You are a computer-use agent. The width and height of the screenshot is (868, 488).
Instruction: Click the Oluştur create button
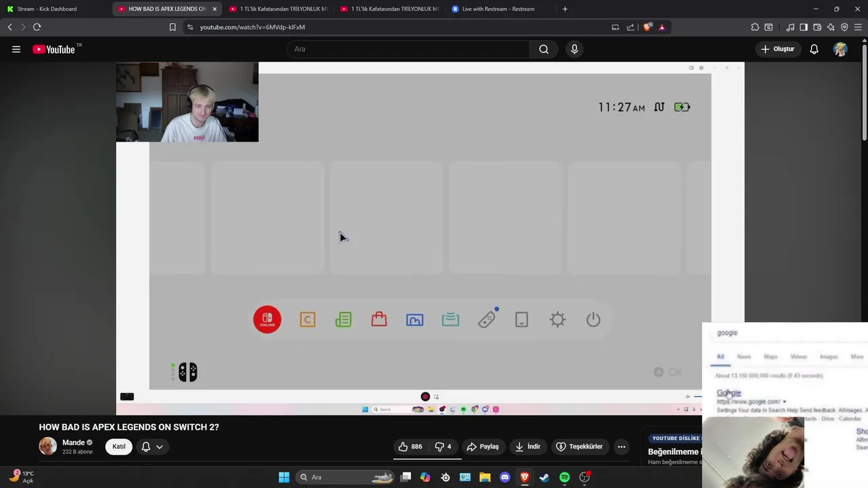[777, 49]
